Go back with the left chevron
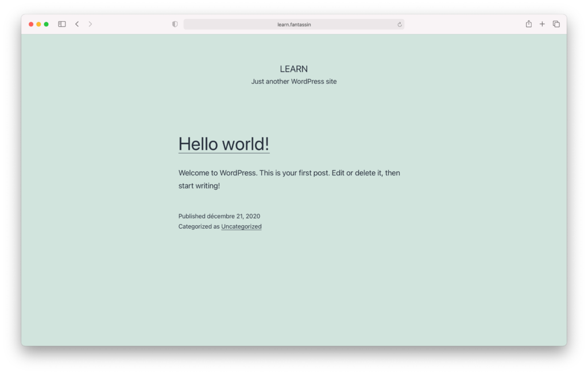 coord(77,24)
